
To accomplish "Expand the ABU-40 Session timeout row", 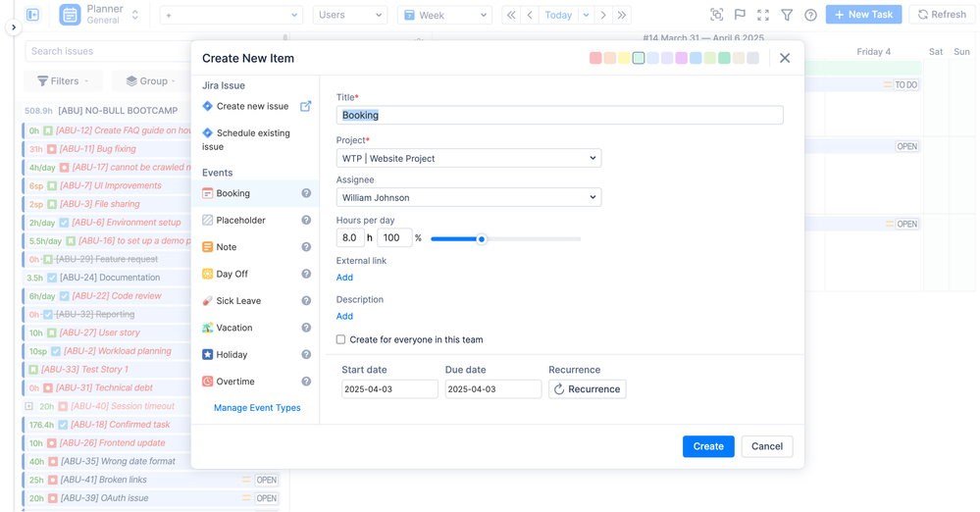I will coord(28,406).
